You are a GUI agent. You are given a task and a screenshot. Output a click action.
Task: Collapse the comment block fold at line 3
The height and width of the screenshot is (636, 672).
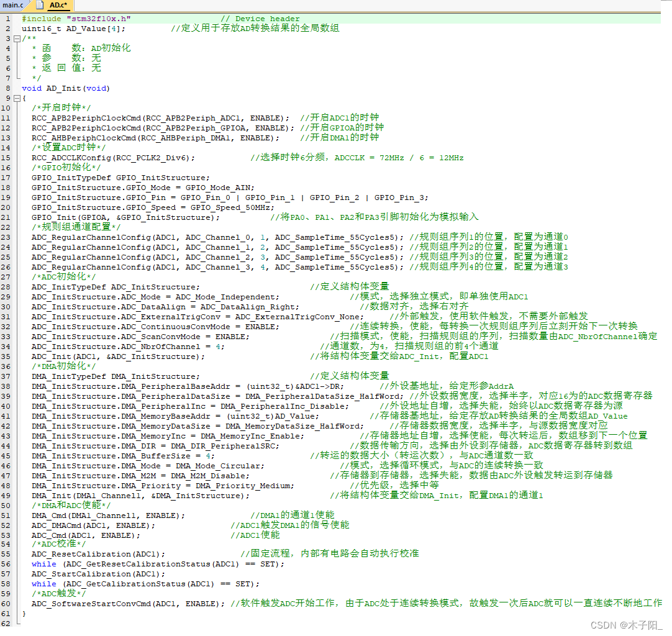(x=17, y=39)
